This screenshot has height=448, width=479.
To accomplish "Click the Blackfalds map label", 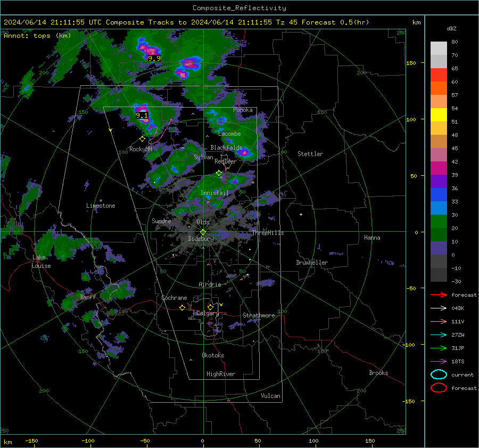I will click(226, 148).
